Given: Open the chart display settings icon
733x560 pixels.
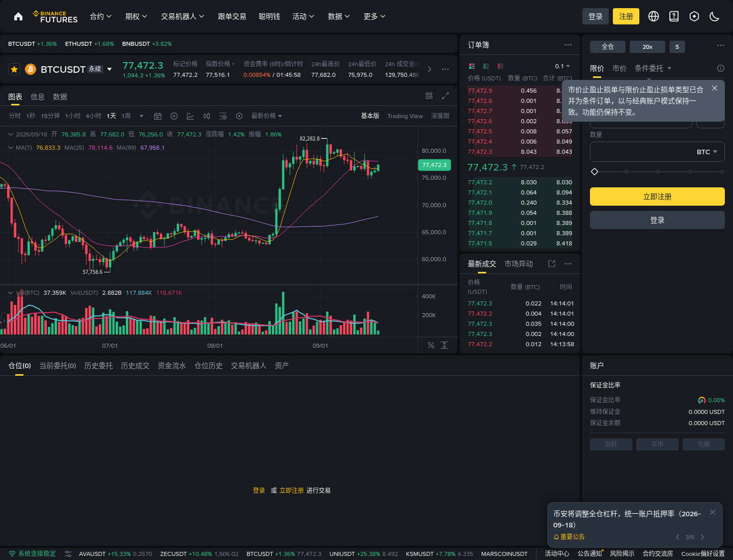Looking at the screenshot, I should click(223, 116).
